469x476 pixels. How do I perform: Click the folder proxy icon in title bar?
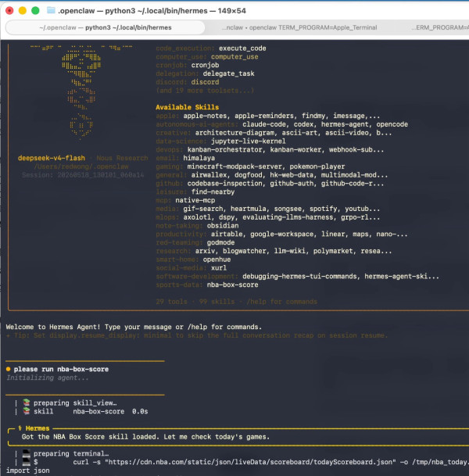pyautogui.click(x=51, y=11)
